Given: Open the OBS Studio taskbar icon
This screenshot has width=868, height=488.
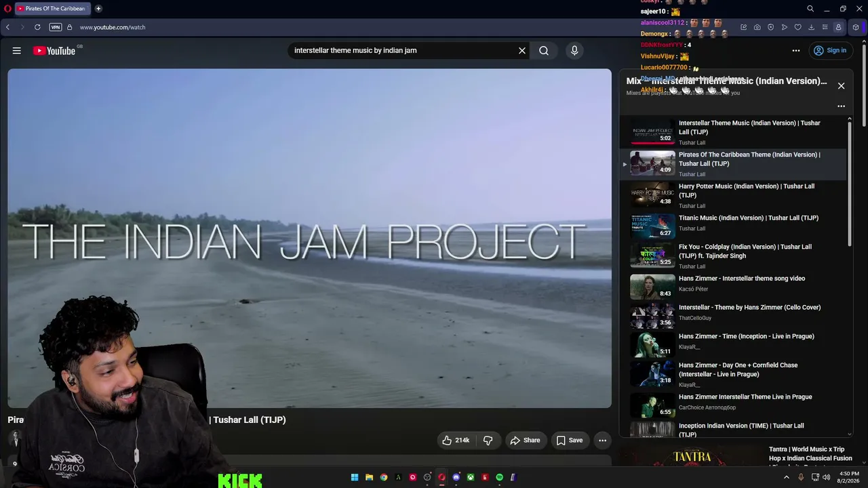Looking at the screenshot, I should coord(427,477).
